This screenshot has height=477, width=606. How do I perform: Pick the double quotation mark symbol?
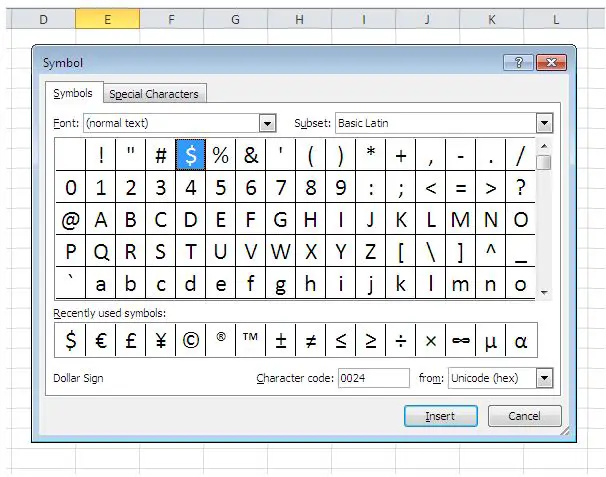[x=131, y=155]
